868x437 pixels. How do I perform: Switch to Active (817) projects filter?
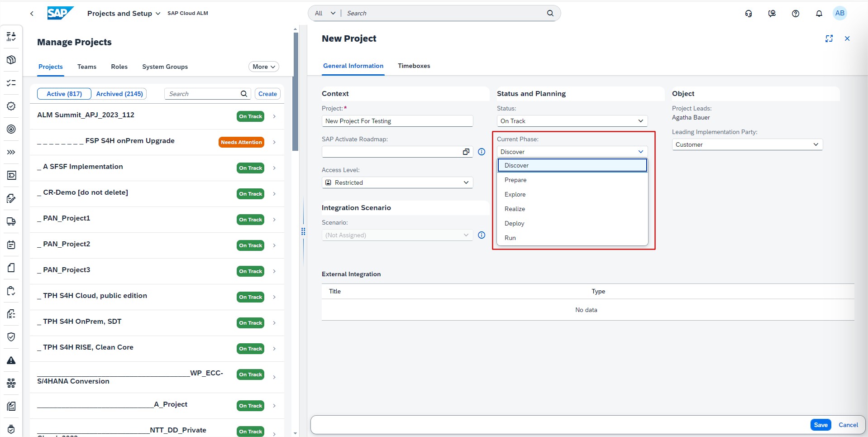64,94
